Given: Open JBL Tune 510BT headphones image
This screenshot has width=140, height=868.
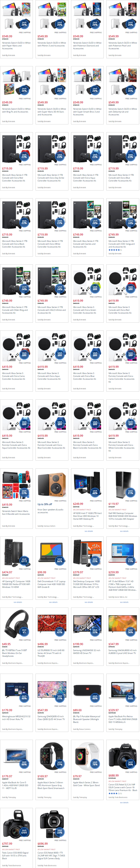Looking at the screenshot, I should coord(16,623).
